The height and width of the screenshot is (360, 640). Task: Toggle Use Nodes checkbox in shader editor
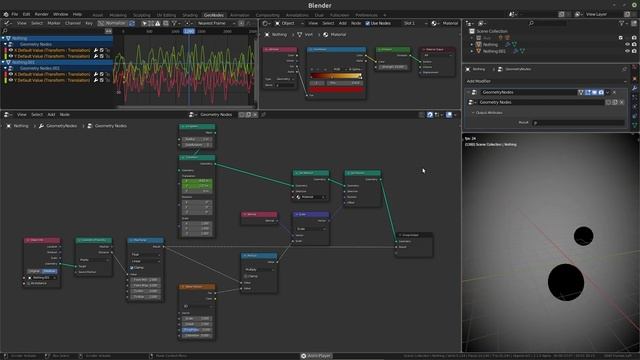(x=368, y=23)
